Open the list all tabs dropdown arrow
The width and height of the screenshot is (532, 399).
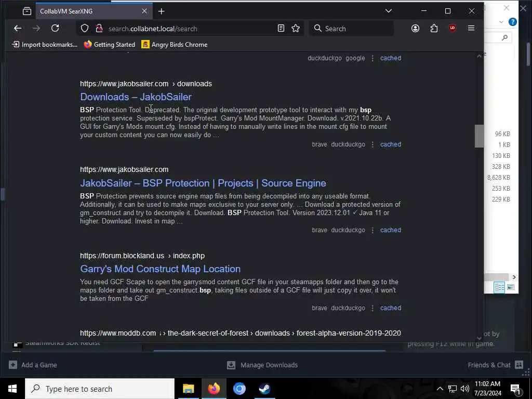pos(389,11)
